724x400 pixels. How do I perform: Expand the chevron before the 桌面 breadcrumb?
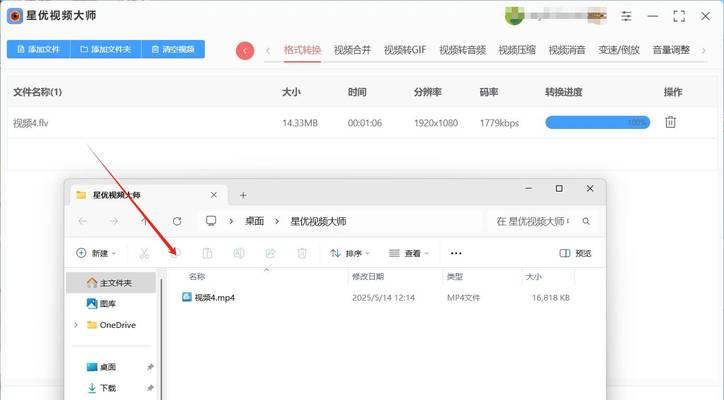pos(231,221)
